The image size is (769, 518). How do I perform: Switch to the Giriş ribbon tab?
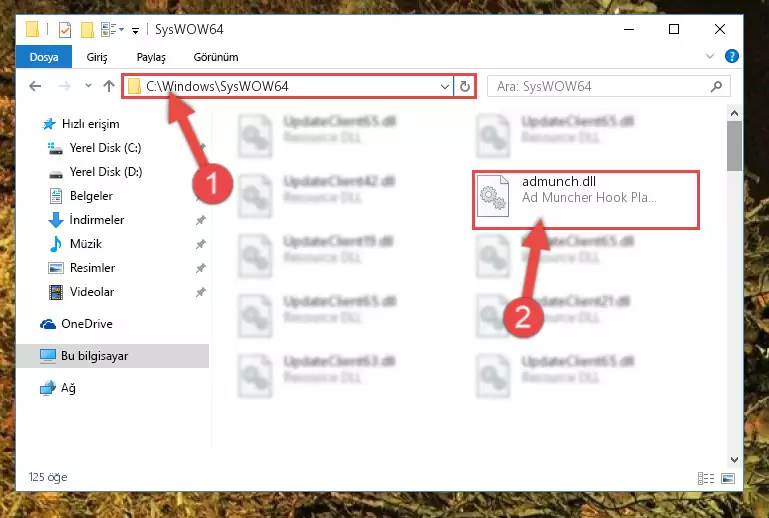pos(97,57)
